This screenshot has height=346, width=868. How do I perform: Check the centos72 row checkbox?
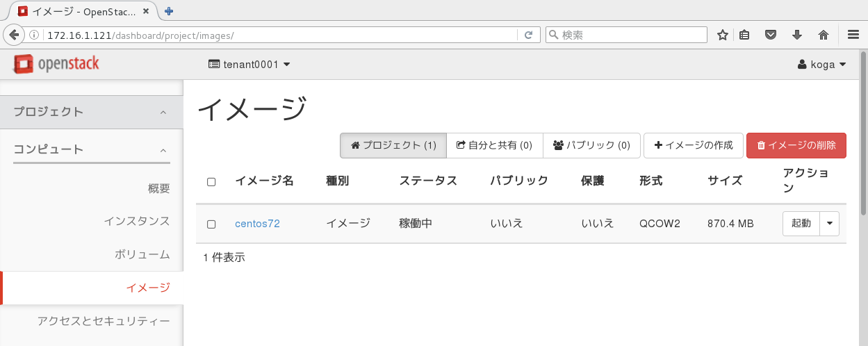pos(211,224)
